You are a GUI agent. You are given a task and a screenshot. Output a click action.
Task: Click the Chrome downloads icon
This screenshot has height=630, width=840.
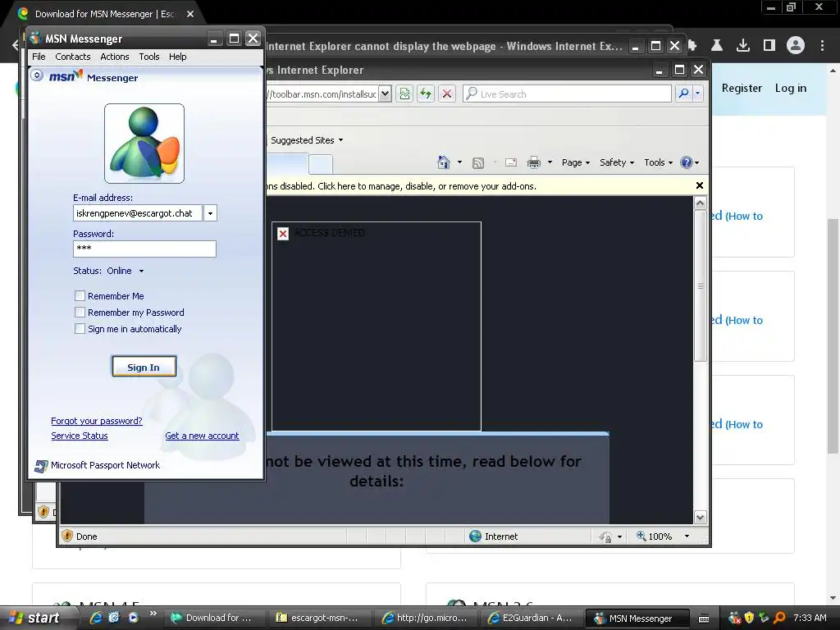pos(743,46)
